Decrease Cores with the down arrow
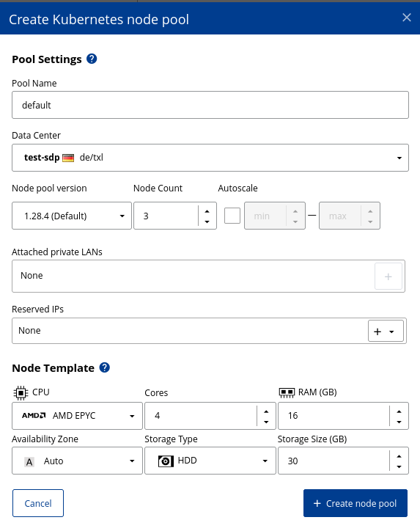Image resolution: width=420 pixels, height=531 pixels. [266, 422]
